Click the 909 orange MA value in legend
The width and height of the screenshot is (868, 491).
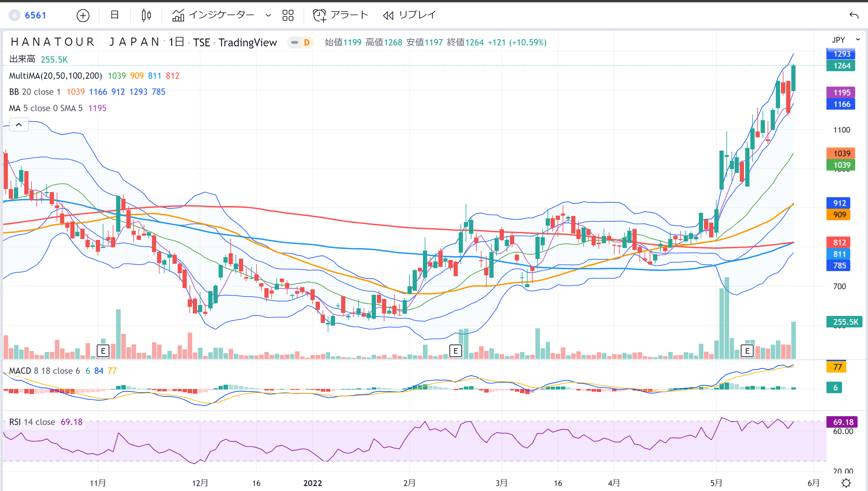137,75
